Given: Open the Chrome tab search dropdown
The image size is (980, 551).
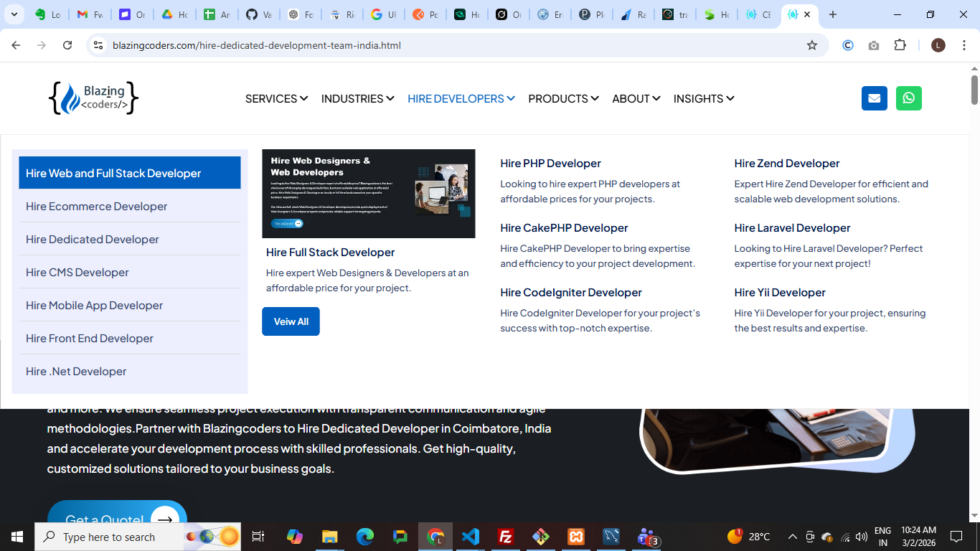Looking at the screenshot, I should [14, 14].
